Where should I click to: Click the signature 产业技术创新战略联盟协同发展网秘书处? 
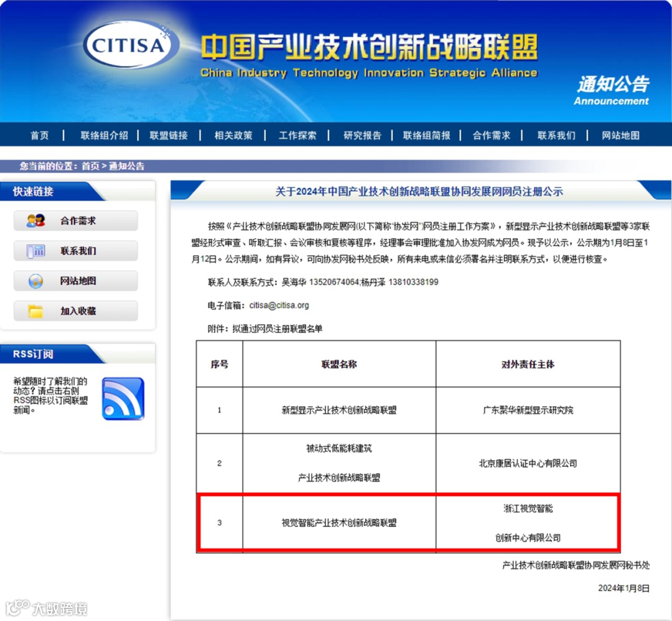point(576,565)
